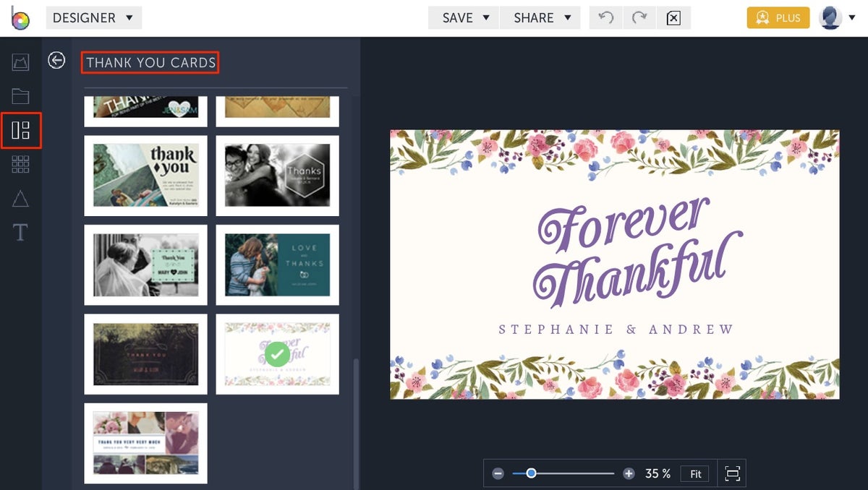This screenshot has height=490, width=868.
Task: Select the Templates panel icon
Action: tap(20, 130)
